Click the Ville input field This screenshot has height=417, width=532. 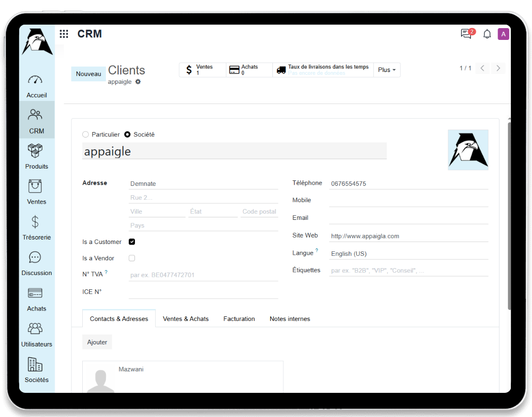157,211
